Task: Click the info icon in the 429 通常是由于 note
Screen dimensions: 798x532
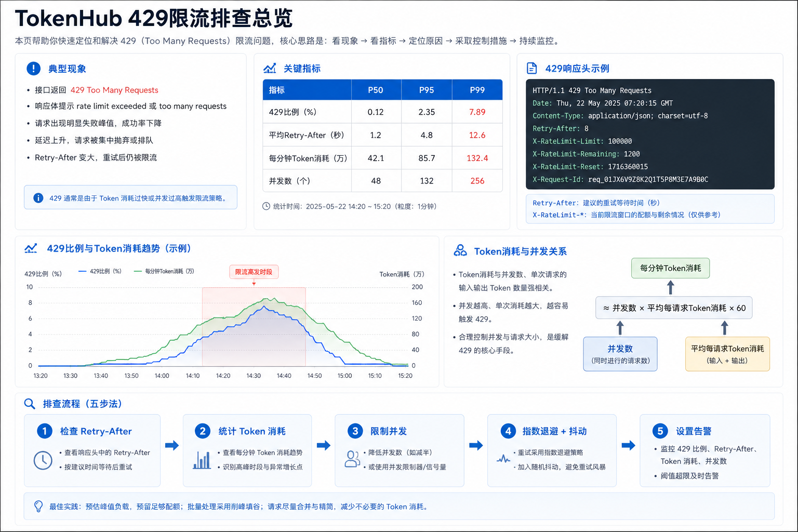Action: tap(38, 198)
